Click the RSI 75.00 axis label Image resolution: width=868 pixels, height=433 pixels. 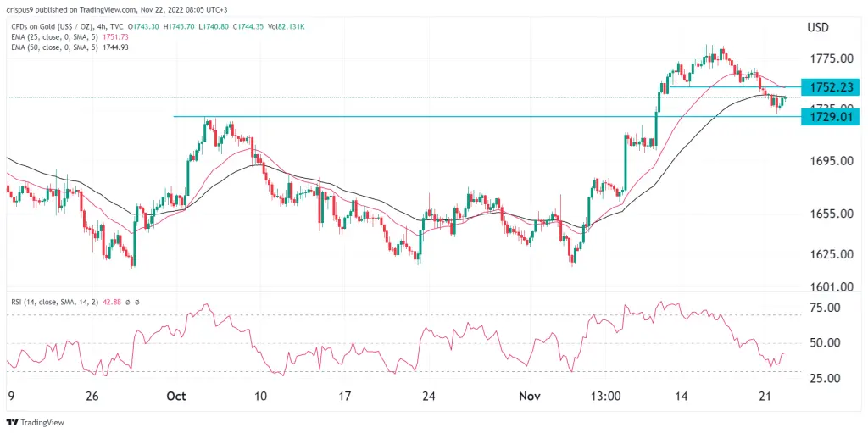tap(825, 308)
